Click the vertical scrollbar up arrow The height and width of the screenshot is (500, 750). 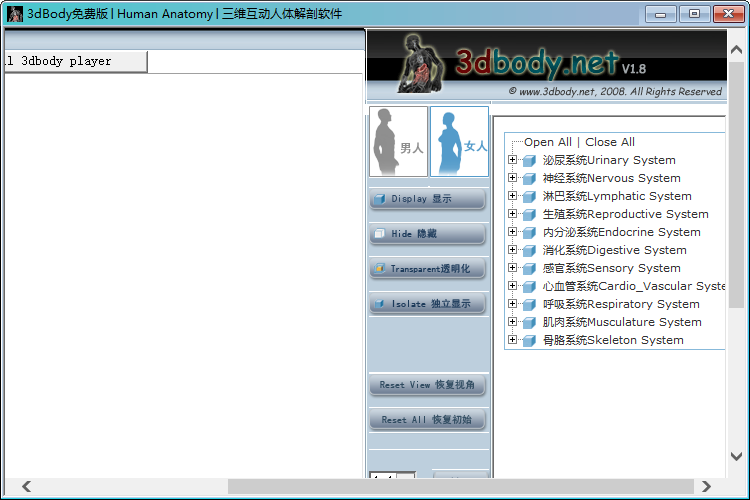point(737,49)
